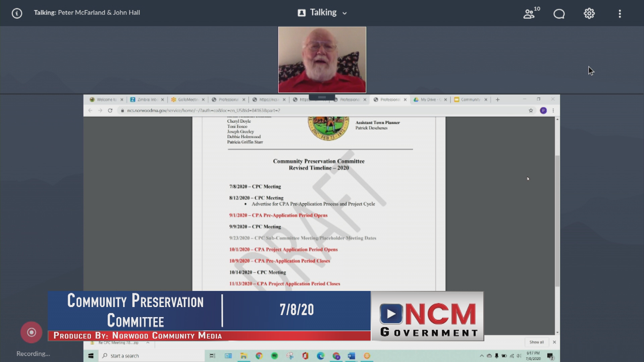Image resolution: width=644 pixels, height=362 pixels.
Task: Open meeting settings gear
Action: coord(589,13)
